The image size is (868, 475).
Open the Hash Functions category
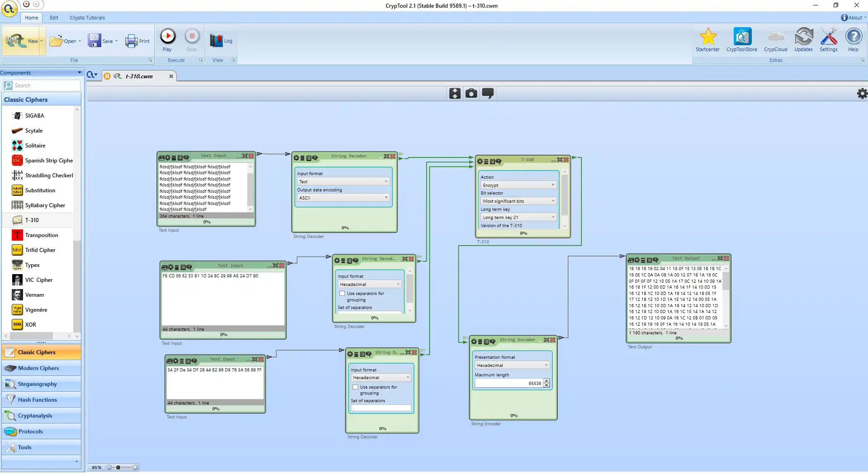pyautogui.click(x=41, y=400)
